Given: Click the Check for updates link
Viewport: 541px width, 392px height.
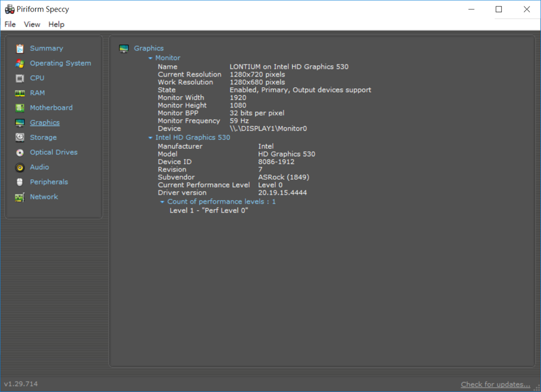Looking at the screenshot, I should (495, 384).
